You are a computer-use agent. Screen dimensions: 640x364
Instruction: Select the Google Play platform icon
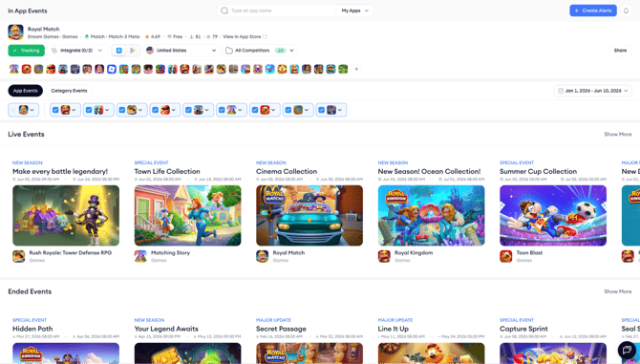pyautogui.click(x=133, y=51)
